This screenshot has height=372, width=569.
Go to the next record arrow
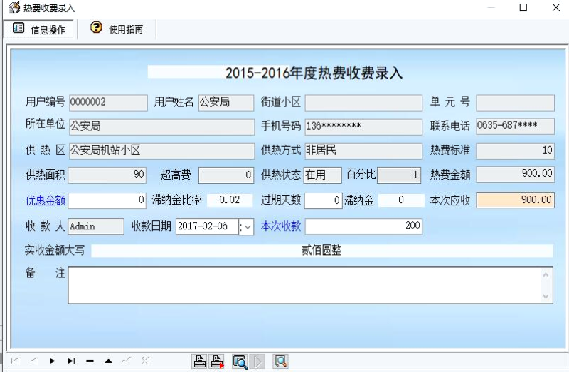pos(52,361)
